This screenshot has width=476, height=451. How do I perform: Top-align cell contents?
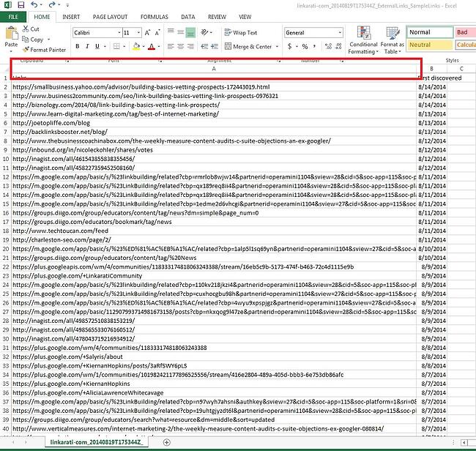click(171, 31)
